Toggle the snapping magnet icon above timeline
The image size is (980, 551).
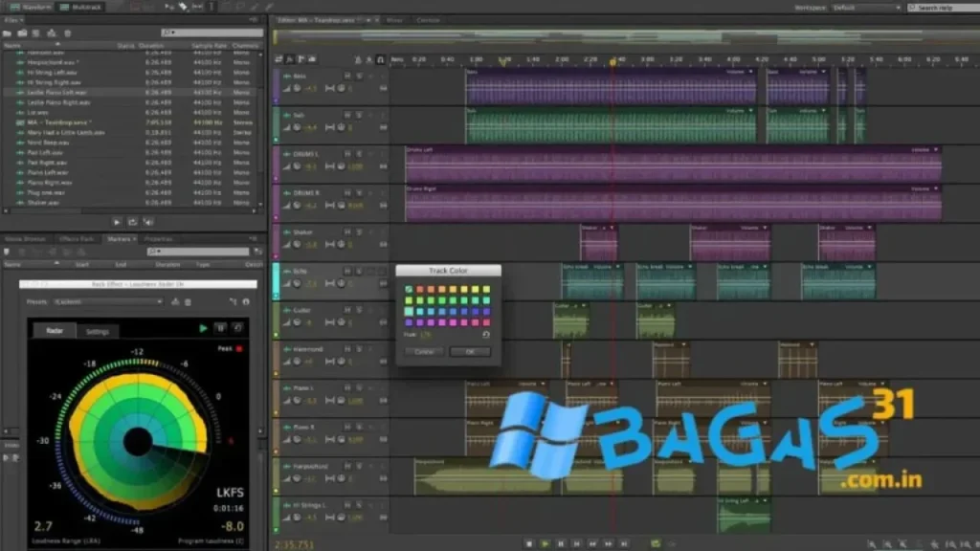coord(380,60)
